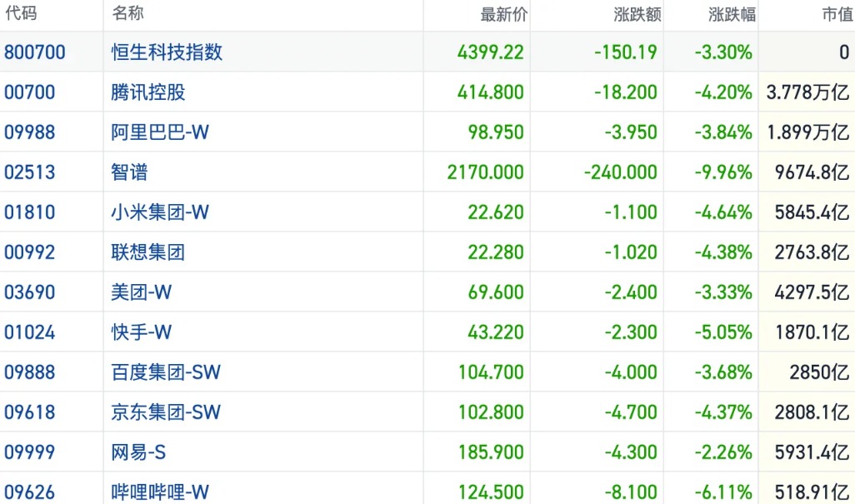Open 恒生科技指数 index entry
The image size is (855, 504).
[167, 52]
